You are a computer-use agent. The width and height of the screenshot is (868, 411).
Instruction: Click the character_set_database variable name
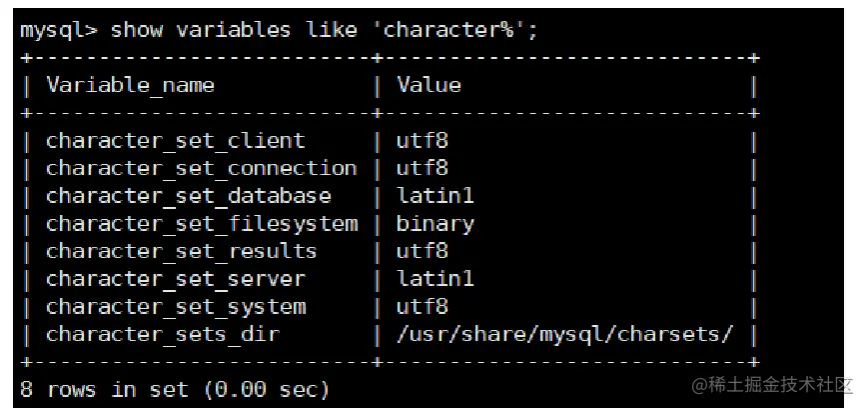pyautogui.click(x=189, y=196)
